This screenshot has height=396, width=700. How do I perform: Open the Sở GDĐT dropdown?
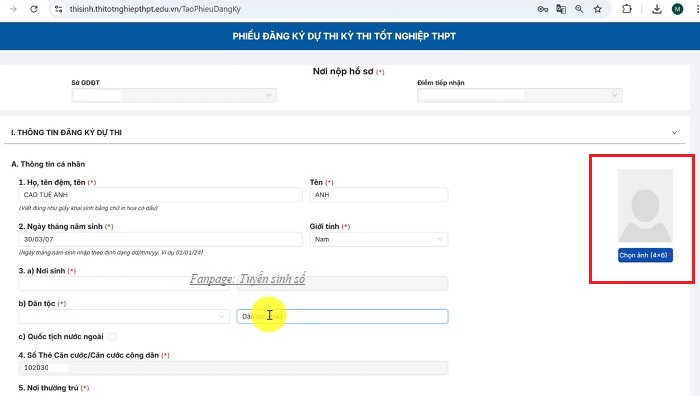pos(174,95)
